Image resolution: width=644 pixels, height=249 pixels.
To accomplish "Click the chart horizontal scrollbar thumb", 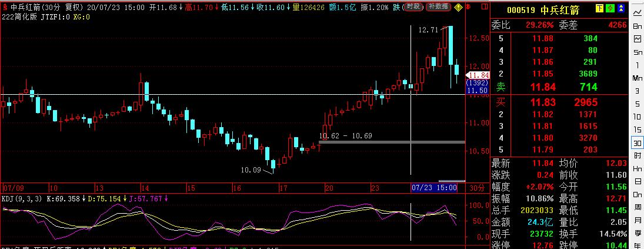I will [452, 181].
